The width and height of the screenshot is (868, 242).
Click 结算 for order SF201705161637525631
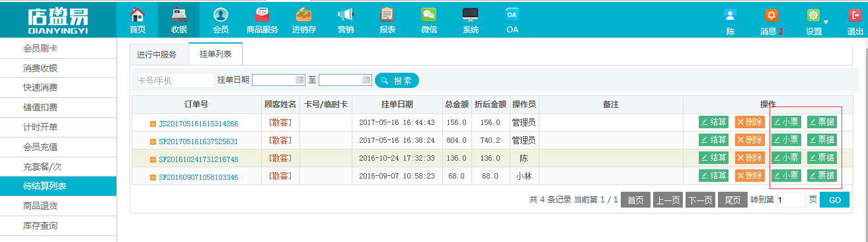click(x=714, y=140)
